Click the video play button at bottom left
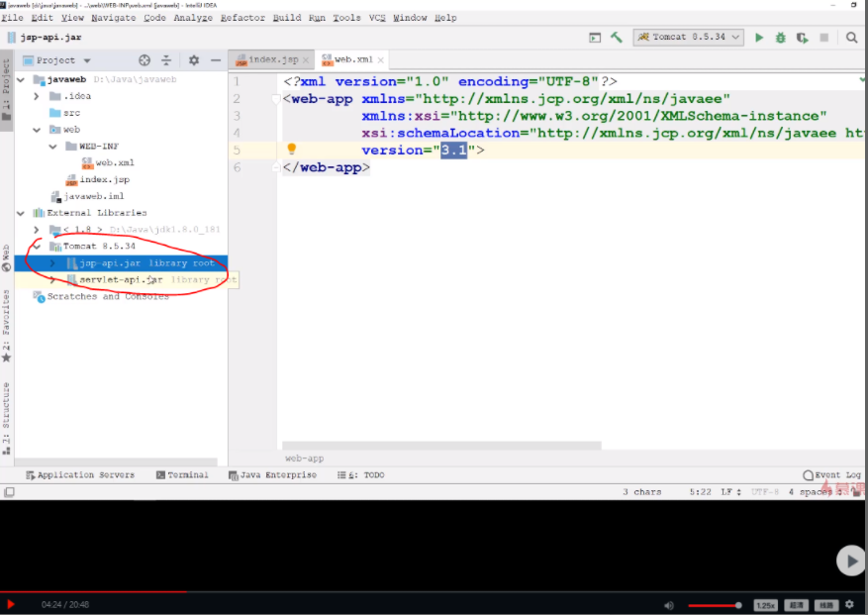This screenshot has height=615, width=868. point(10,604)
